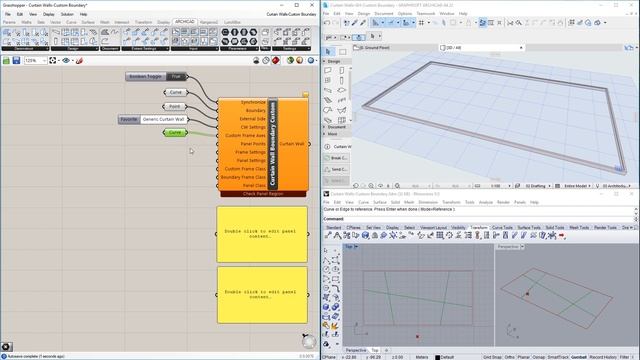Toggle Grid Snap in Rhino status bar
640x360 pixels.
(492, 357)
